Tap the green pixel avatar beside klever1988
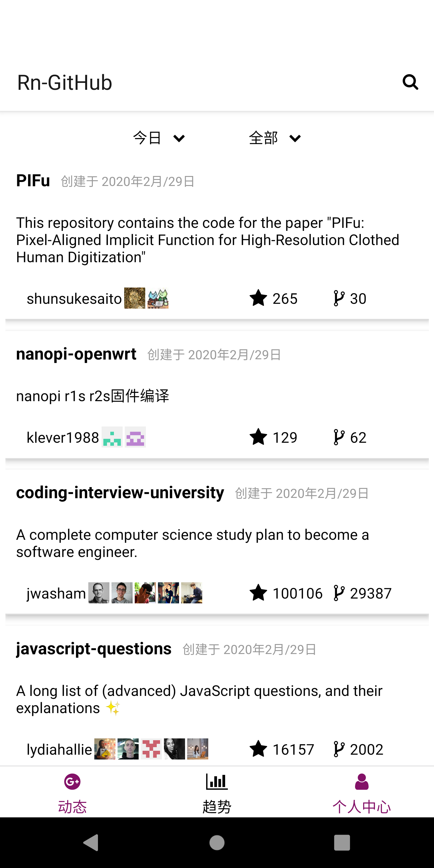The image size is (434, 868). coord(112,437)
